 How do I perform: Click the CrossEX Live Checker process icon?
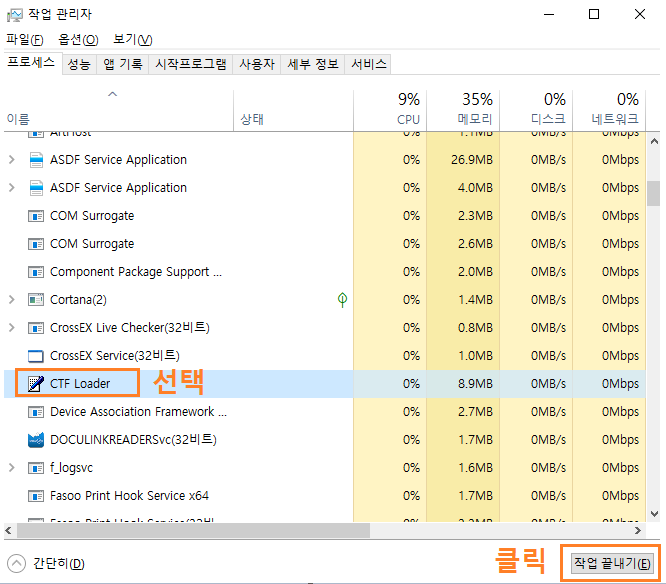tap(36, 328)
